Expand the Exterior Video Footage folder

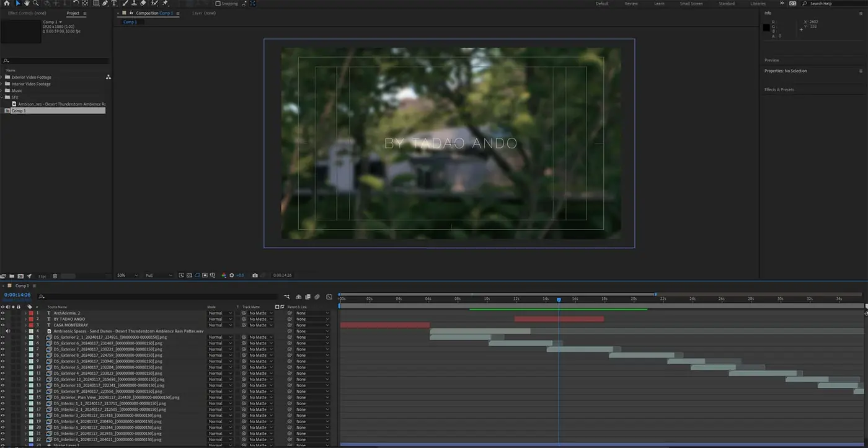[2, 77]
